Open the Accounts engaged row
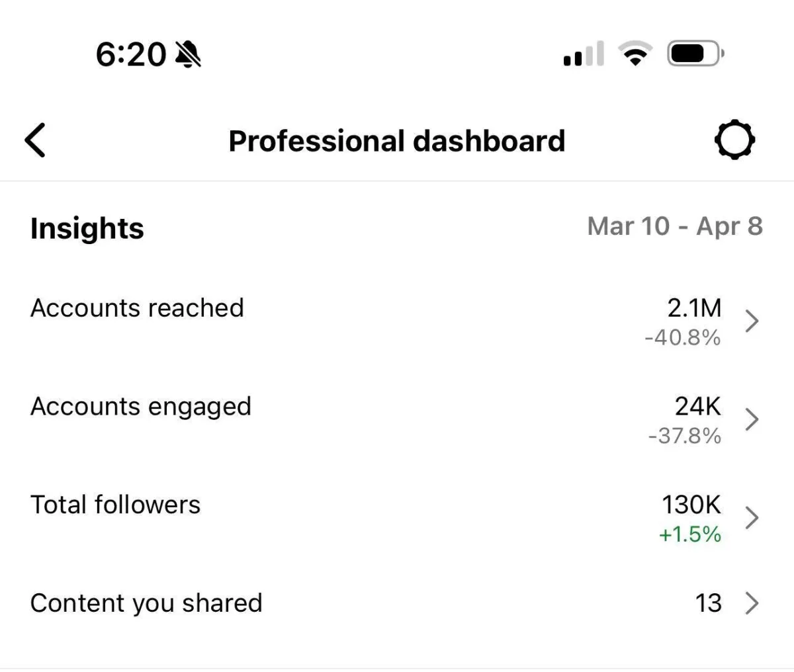The height and width of the screenshot is (672, 794). [141, 406]
